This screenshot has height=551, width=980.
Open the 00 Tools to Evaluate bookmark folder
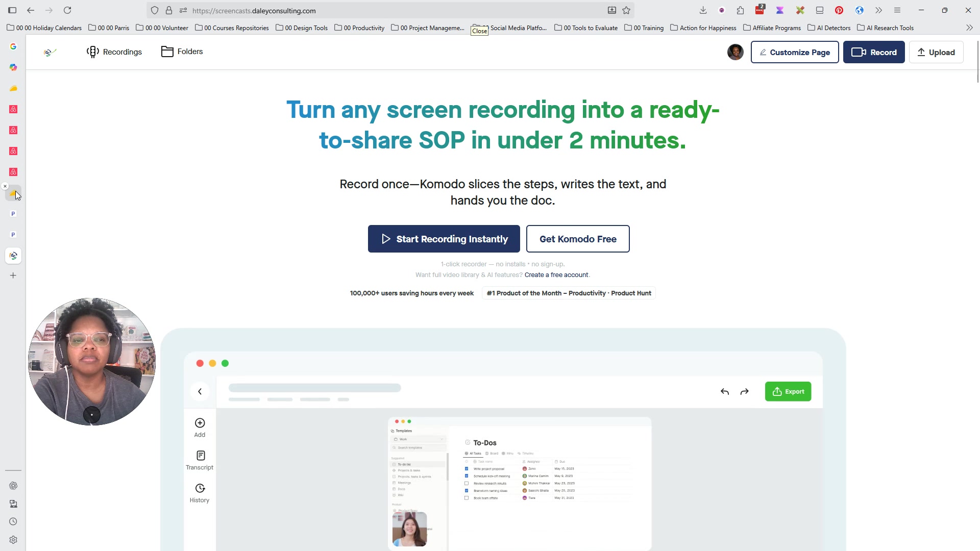586,28
